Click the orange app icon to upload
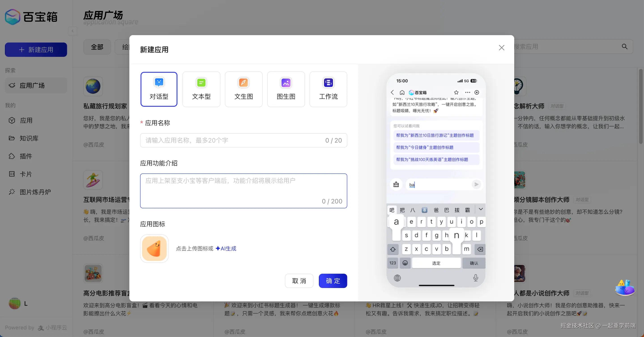The width and height of the screenshot is (644, 337). click(154, 248)
